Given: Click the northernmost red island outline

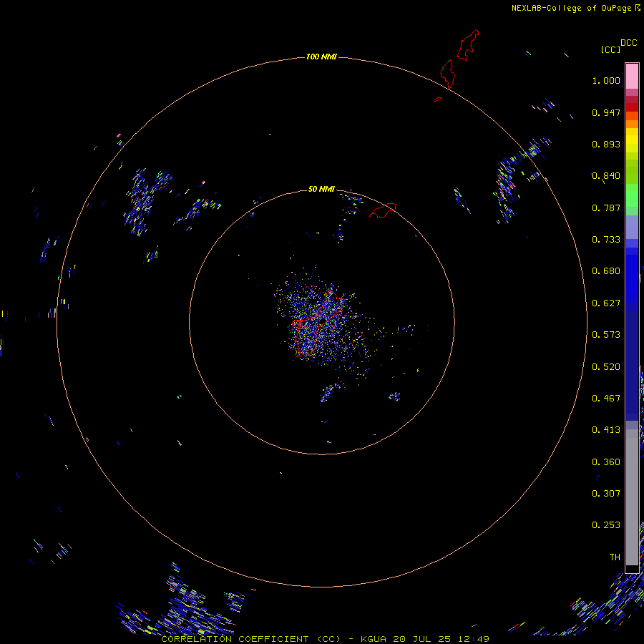Looking at the screenshot, I should (x=468, y=45).
